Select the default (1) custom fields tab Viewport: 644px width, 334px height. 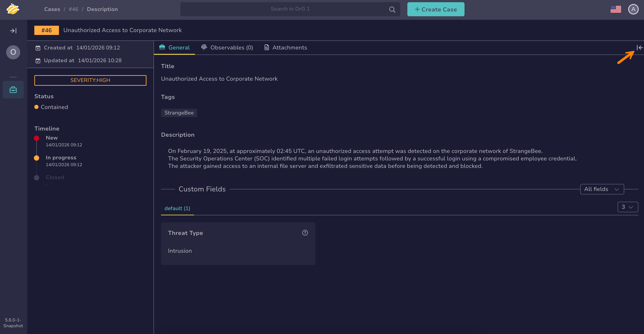pyautogui.click(x=177, y=208)
